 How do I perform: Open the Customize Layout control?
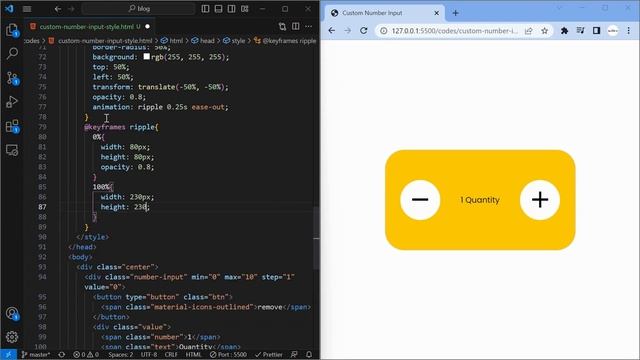[x=244, y=9]
